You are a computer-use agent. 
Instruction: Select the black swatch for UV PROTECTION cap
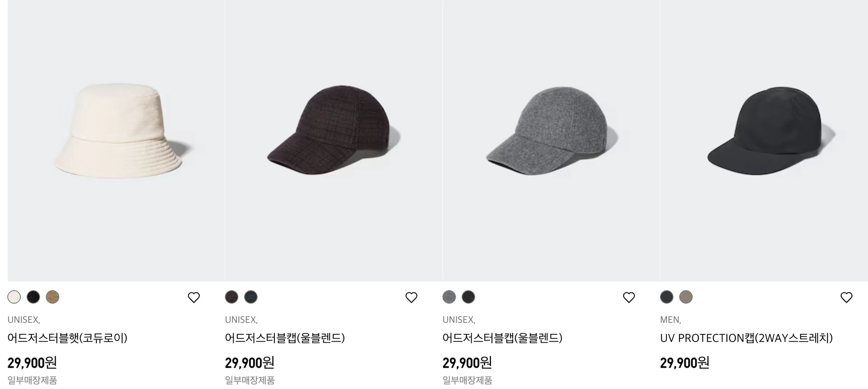[666, 297]
